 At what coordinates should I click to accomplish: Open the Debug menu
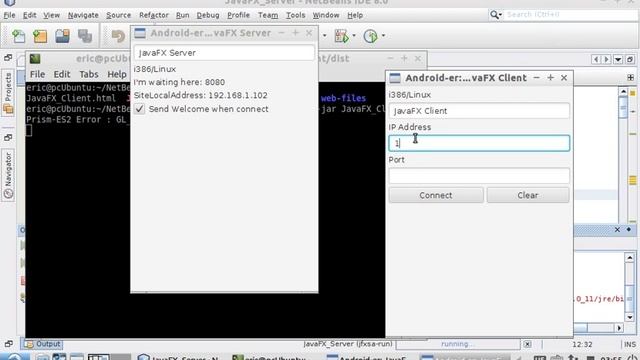[x=208, y=15]
